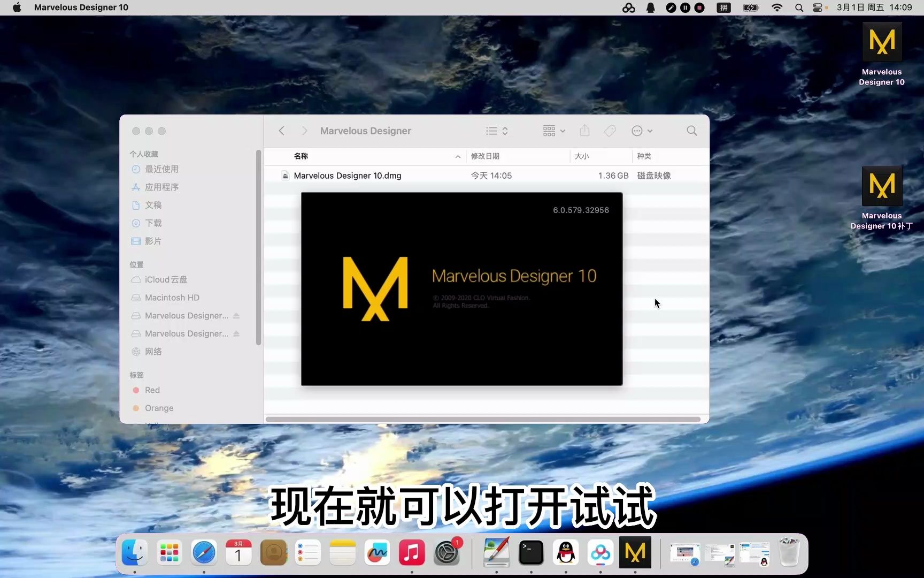
Task: Click the pencil annotate icon in menu bar
Action: pyautogui.click(x=671, y=7)
